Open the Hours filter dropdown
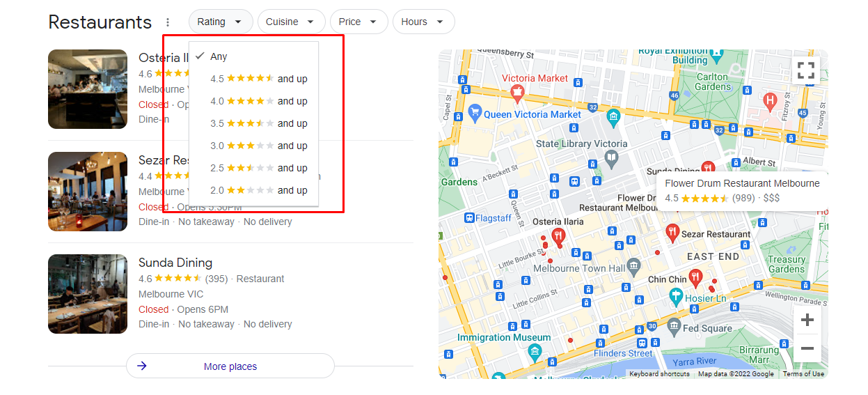This screenshot has height=395, width=868. (423, 22)
